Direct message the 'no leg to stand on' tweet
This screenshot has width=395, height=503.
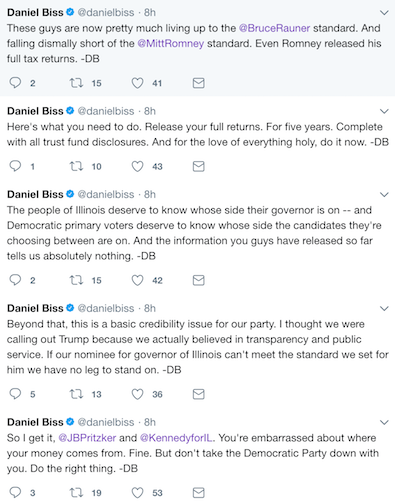199,394
